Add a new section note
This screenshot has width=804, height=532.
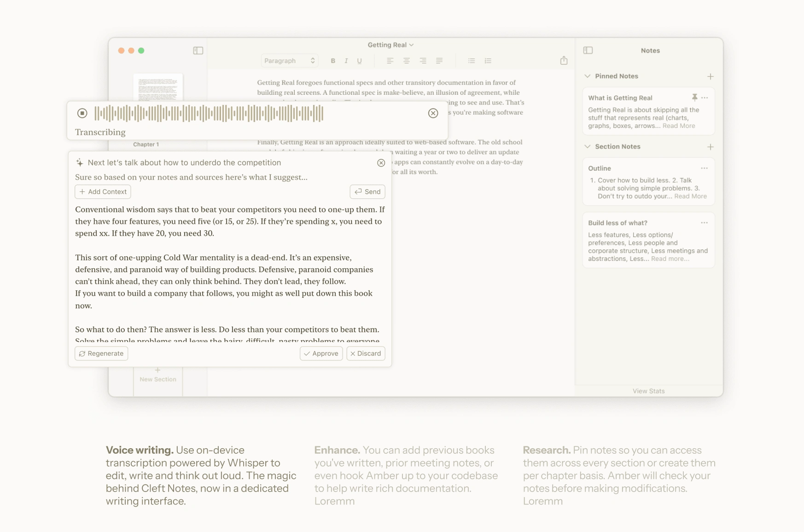pyautogui.click(x=710, y=147)
